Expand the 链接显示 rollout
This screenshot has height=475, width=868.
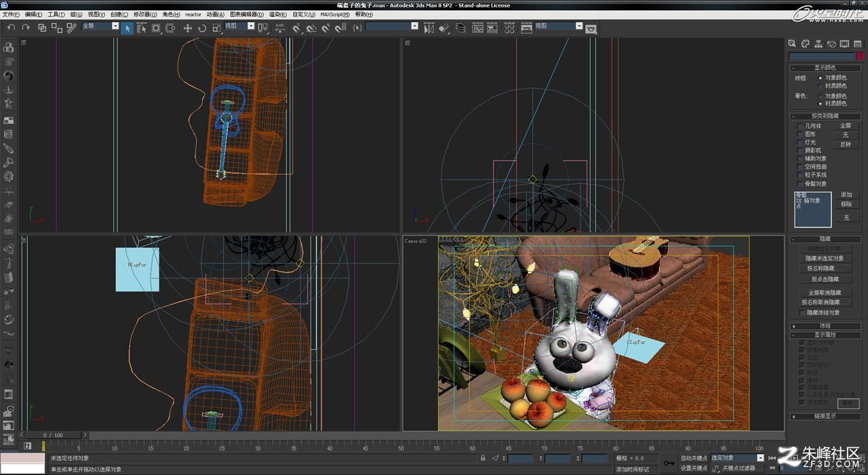[x=825, y=416]
